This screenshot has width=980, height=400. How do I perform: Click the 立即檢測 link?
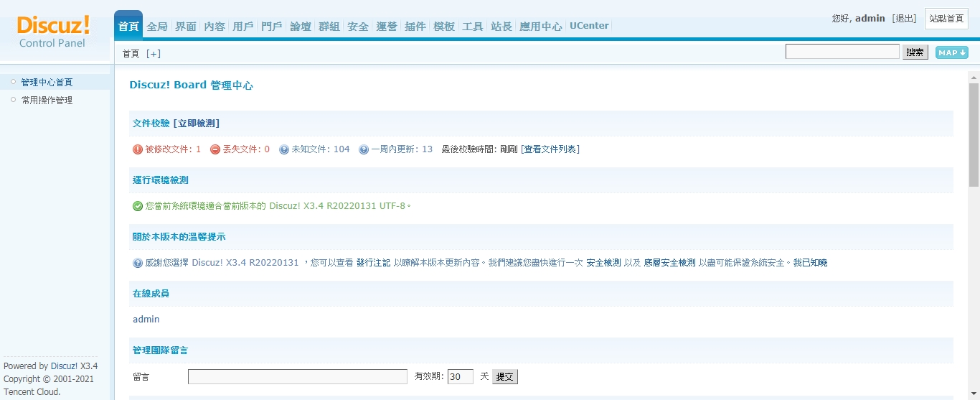(x=196, y=124)
